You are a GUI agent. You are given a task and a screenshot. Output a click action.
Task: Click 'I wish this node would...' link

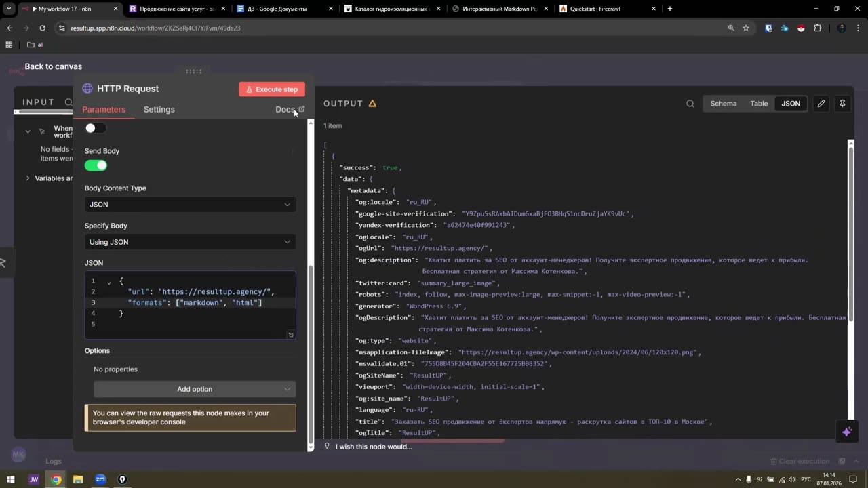tap(374, 447)
